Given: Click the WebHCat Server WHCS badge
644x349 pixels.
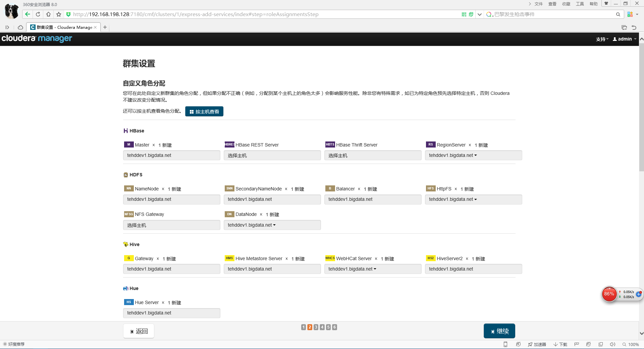Looking at the screenshot, I should click(330, 258).
